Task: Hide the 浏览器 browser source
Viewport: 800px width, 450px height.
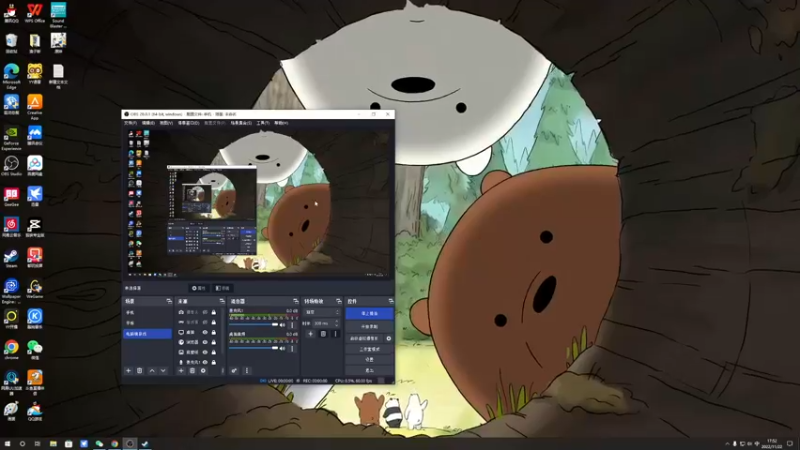Action: tap(205, 342)
